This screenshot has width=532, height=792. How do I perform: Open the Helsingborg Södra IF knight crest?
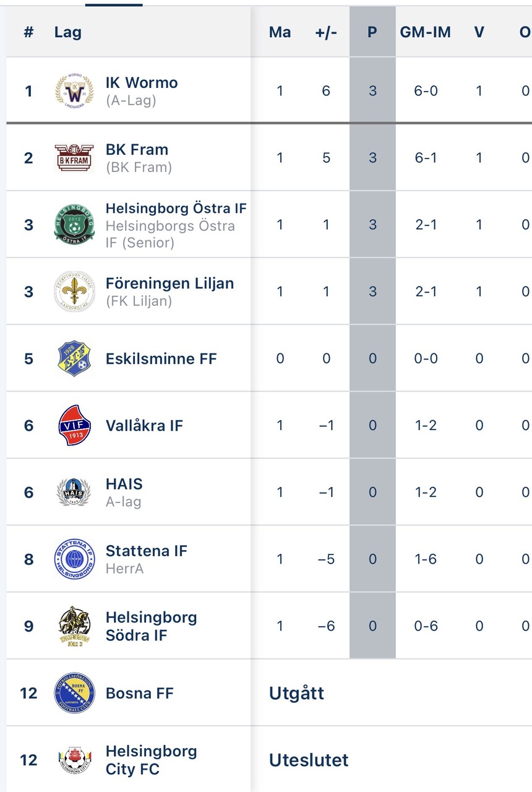pyautogui.click(x=74, y=626)
